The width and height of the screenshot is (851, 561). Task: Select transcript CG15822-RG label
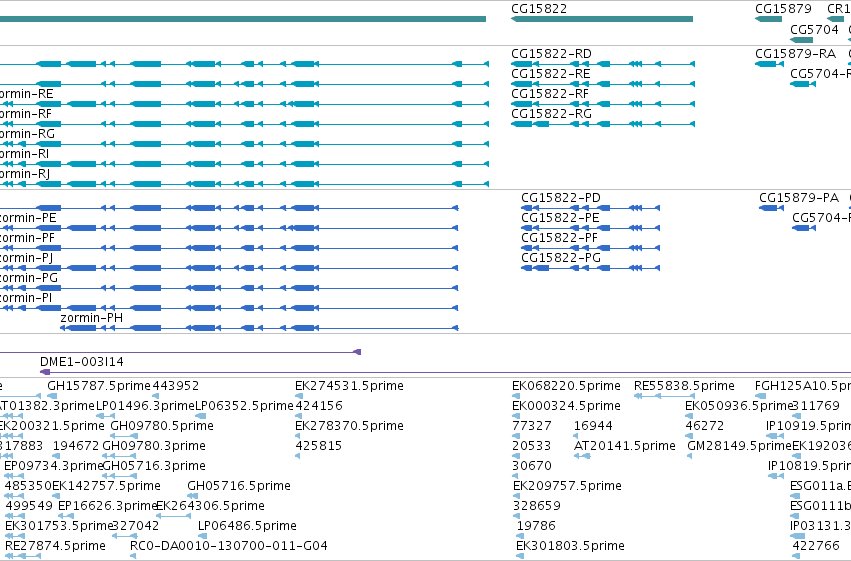click(551, 114)
